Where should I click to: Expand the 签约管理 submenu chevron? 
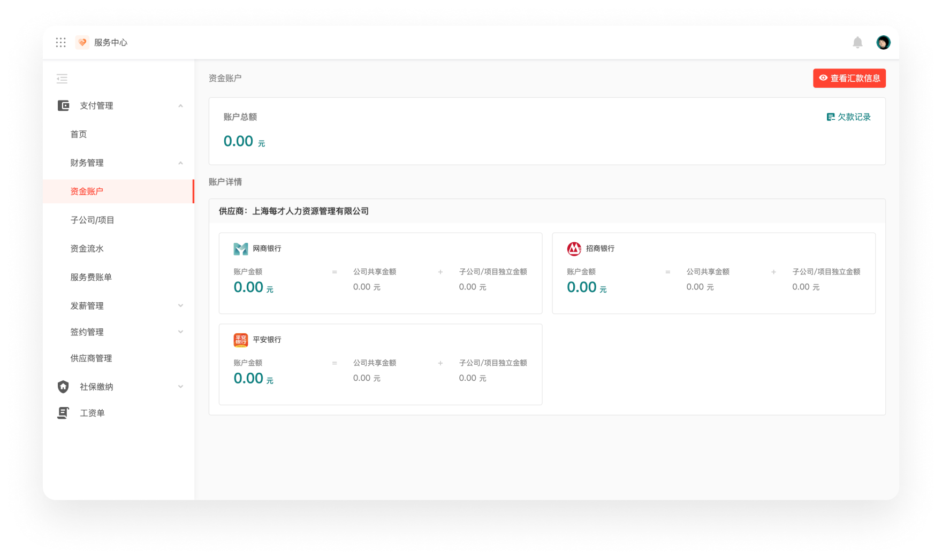(180, 332)
